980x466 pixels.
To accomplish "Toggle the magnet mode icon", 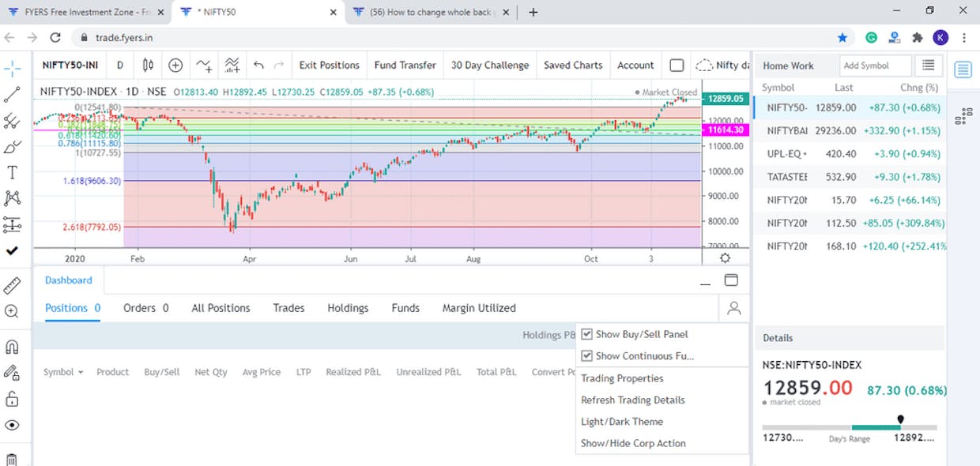I will [12, 347].
